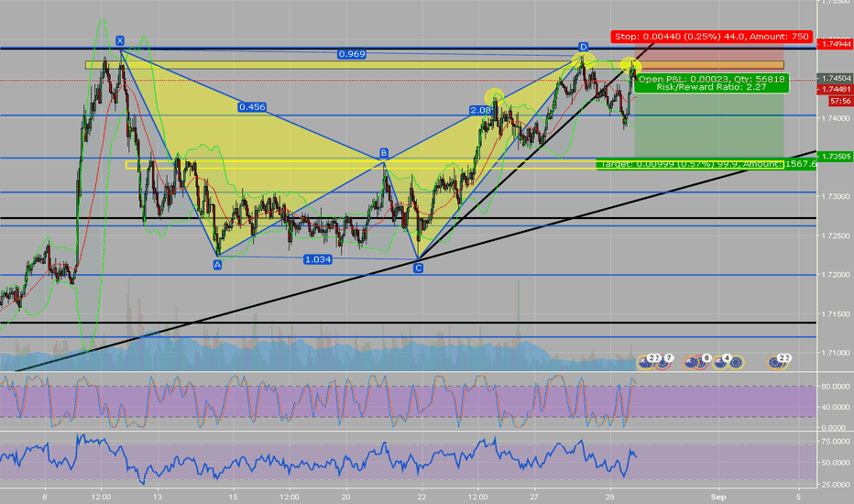Select the pattern point D label
The height and width of the screenshot is (504, 854).
[x=583, y=47]
